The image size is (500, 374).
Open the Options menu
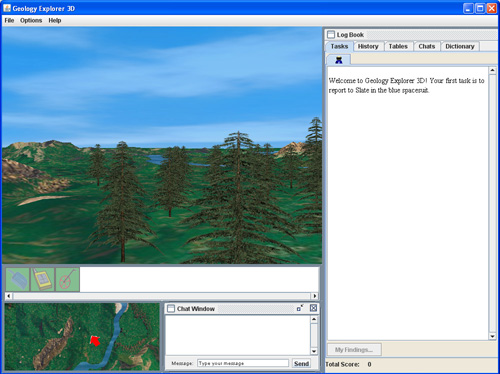pos(31,20)
